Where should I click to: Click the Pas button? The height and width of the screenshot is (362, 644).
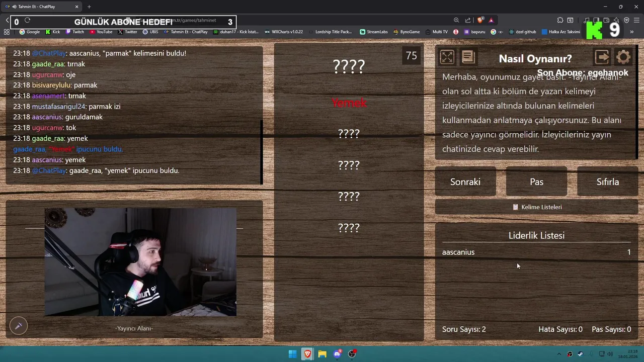point(536,182)
